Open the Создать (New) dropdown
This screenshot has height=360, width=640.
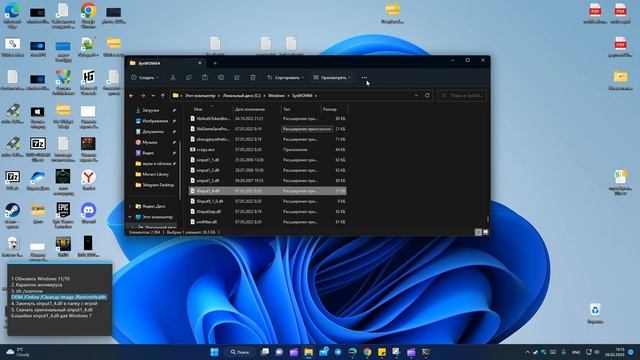click(145, 77)
